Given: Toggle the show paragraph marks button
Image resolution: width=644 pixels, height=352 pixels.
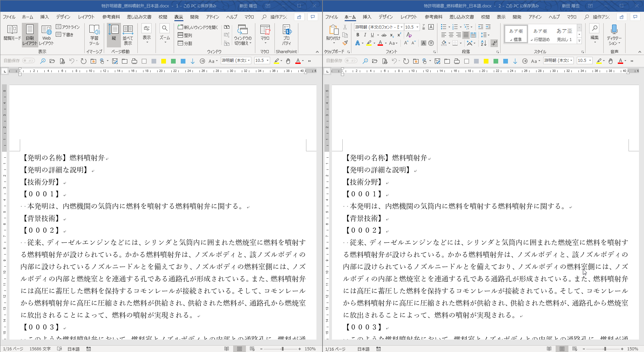Looking at the screenshot, I should point(494,43).
